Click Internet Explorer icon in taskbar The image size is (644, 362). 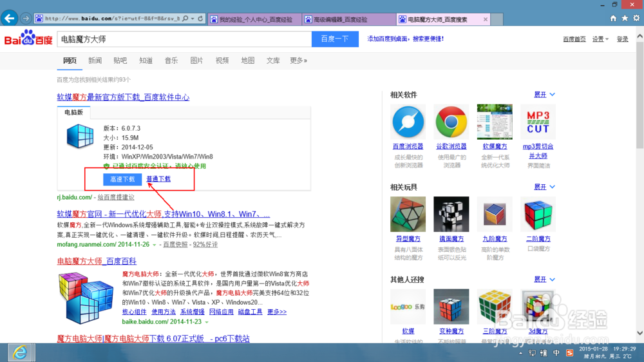coord(20,352)
